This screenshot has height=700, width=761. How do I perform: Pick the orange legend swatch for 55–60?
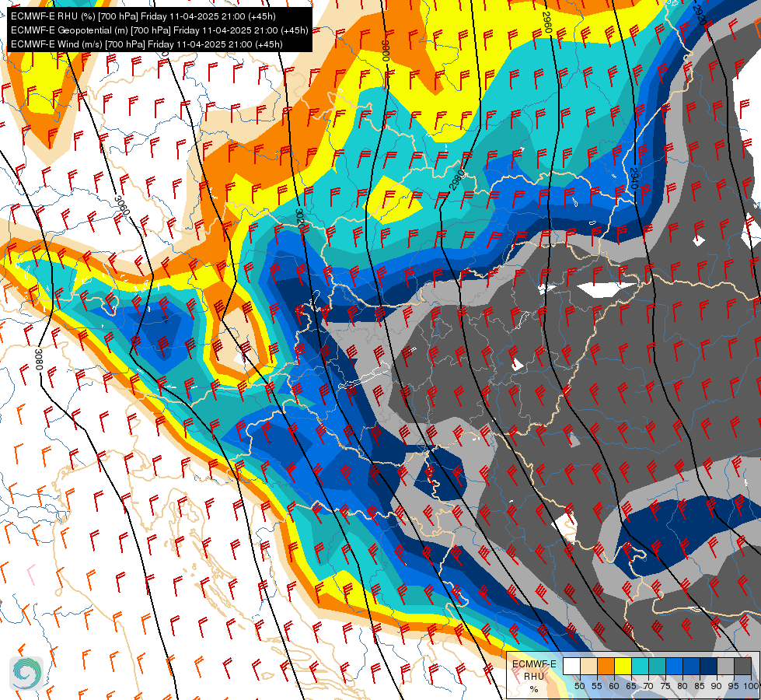click(606, 666)
